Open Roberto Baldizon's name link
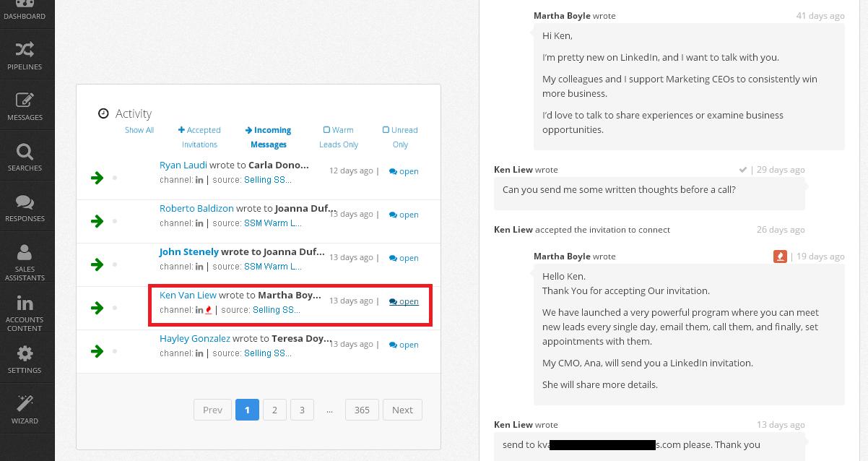 pos(196,208)
